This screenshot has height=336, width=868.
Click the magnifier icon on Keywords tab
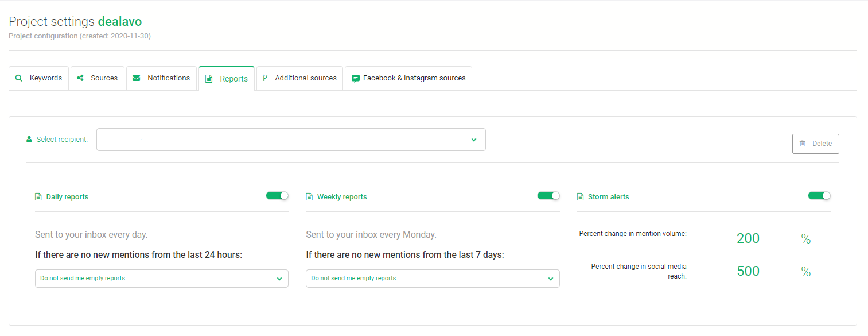(x=19, y=78)
